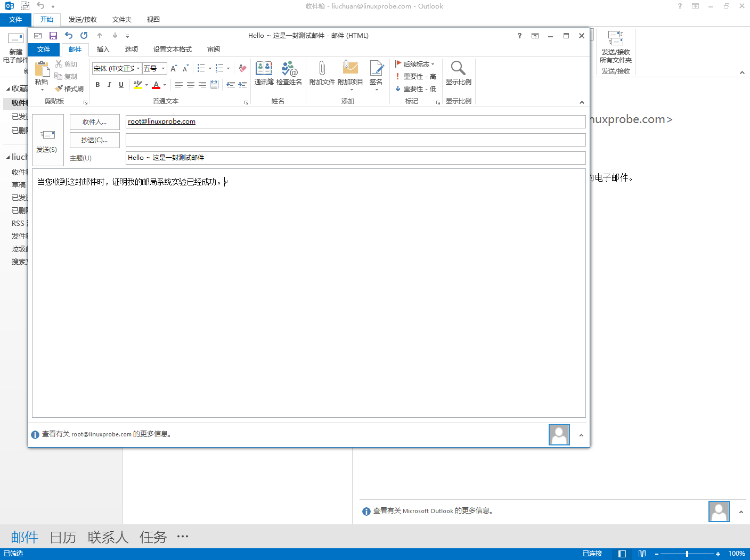Open the Review (审阅) tab
This screenshot has height=560, width=750.
click(214, 50)
